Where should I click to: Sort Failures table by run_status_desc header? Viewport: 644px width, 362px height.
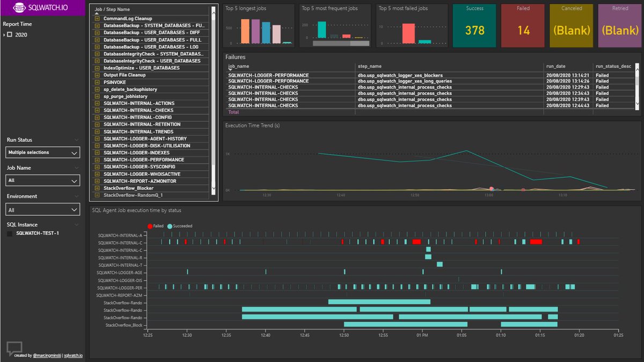pos(613,66)
